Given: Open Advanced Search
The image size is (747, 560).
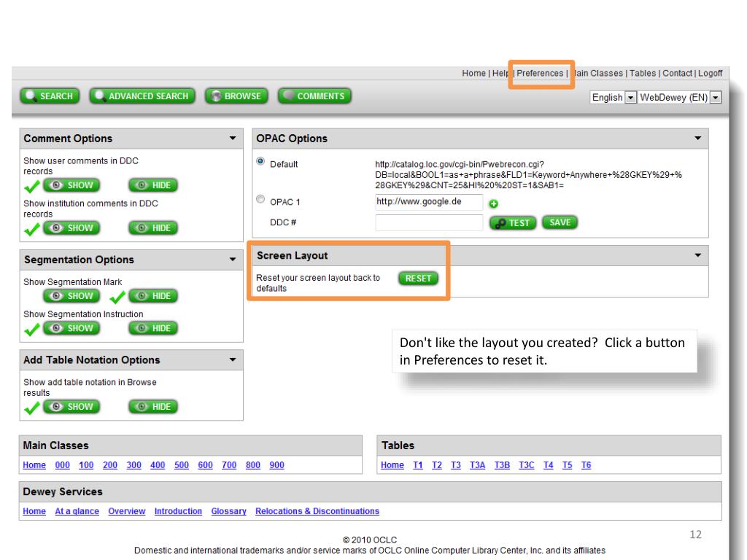Looking at the screenshot, I should click(142, 96).
